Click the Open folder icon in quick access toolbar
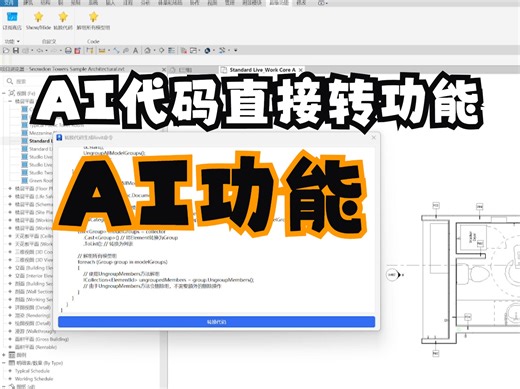 [x=6, y=51]
